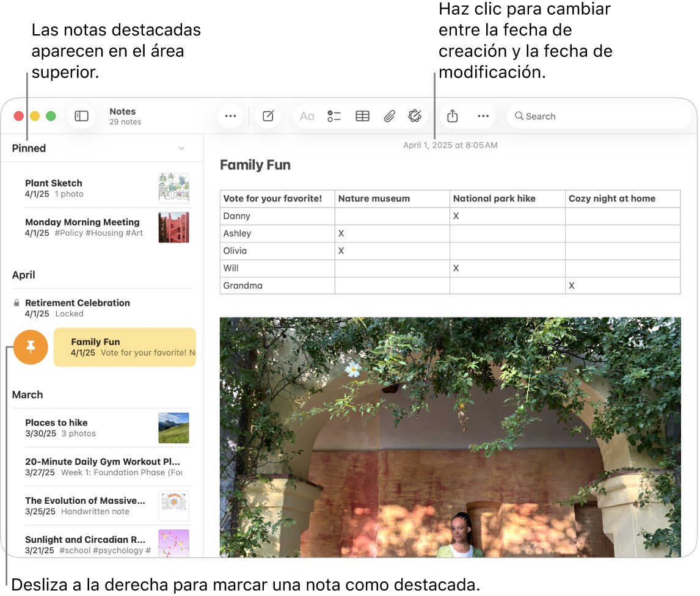Open the Markup drawing tools
The width and height of the screenshot is (700, 596).
(x=415, y=115)
